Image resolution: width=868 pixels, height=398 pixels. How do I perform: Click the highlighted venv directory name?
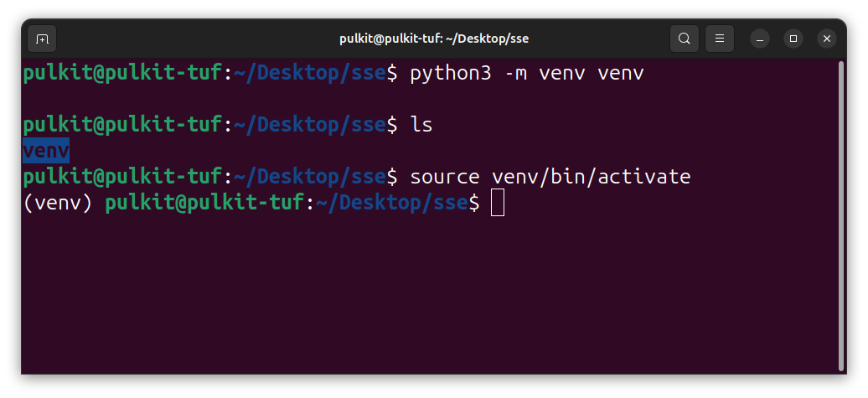[x=46, y=151]
